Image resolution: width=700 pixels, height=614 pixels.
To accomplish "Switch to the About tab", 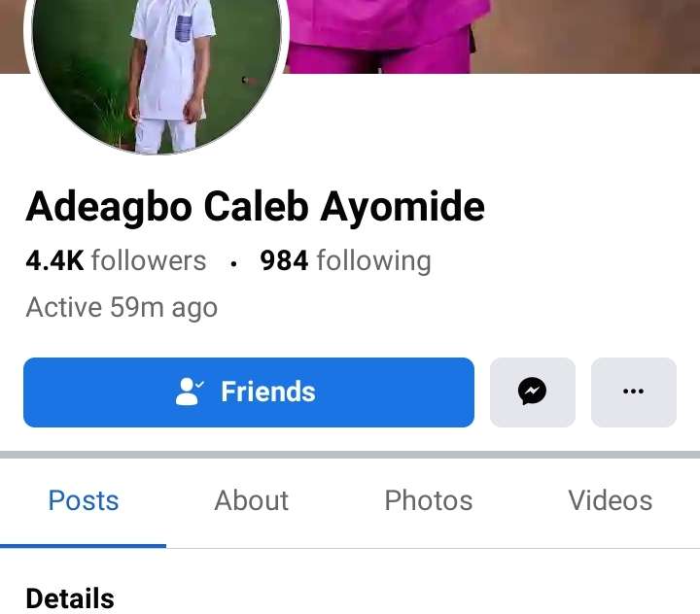I will tap(252, 500).
